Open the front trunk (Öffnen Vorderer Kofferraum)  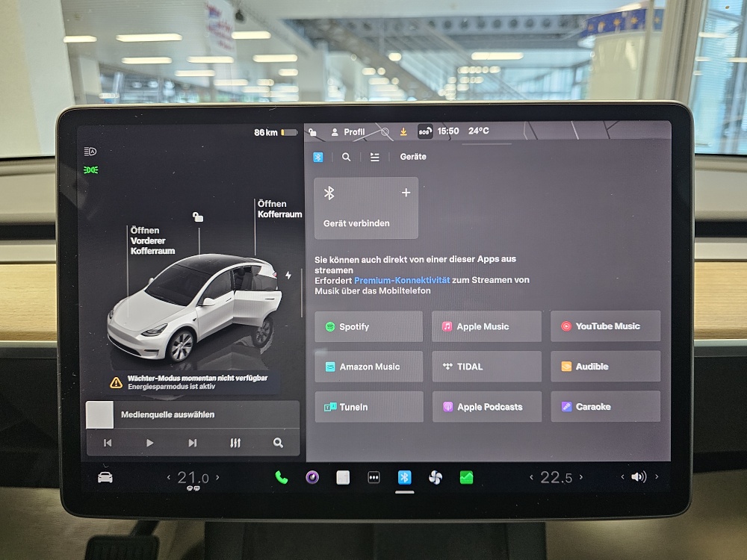tap(152, 240)
